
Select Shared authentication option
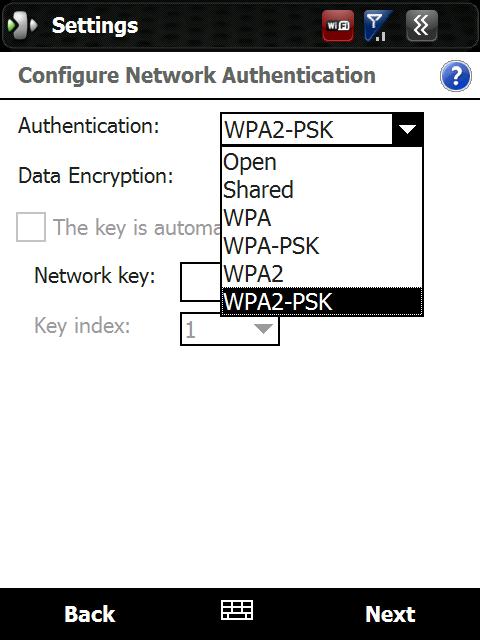pos(322,189)
